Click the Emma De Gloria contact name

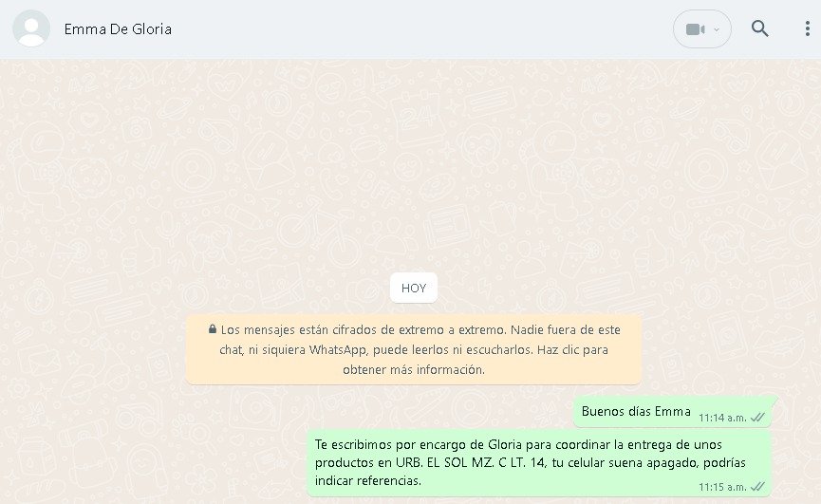pyautogui.click(x=118, y=29)
